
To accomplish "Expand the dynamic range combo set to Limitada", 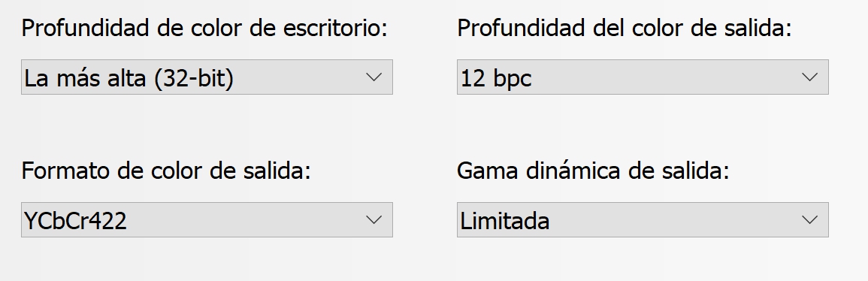I will 643,219.
